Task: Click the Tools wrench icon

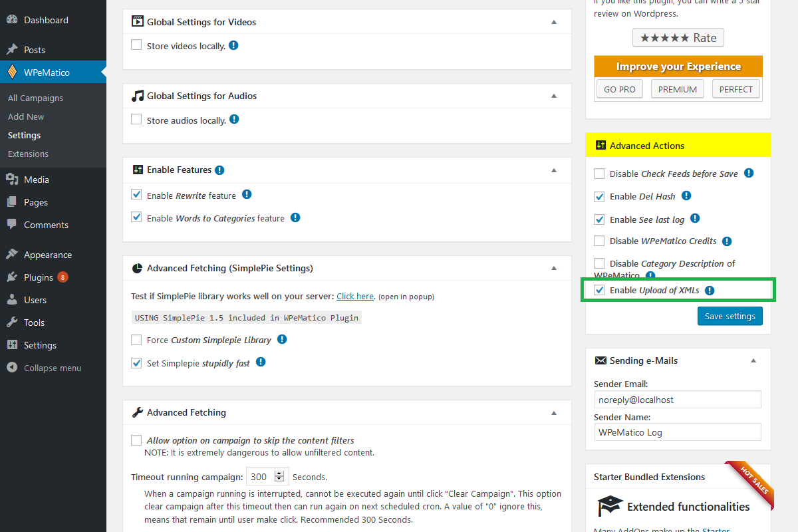Action: [12, 323]
